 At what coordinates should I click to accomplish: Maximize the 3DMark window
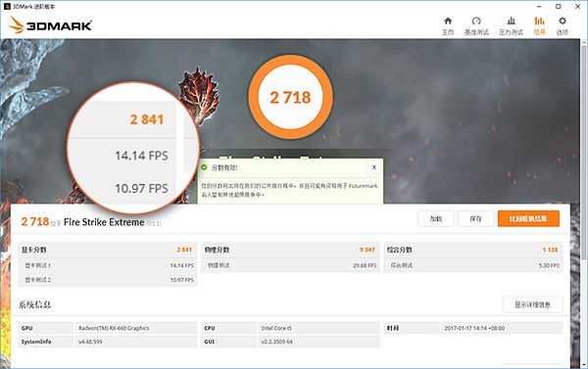point(558,7)
